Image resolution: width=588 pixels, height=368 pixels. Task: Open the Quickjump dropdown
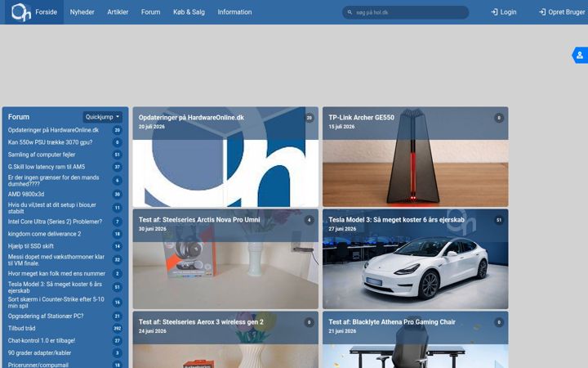(102, 117)
